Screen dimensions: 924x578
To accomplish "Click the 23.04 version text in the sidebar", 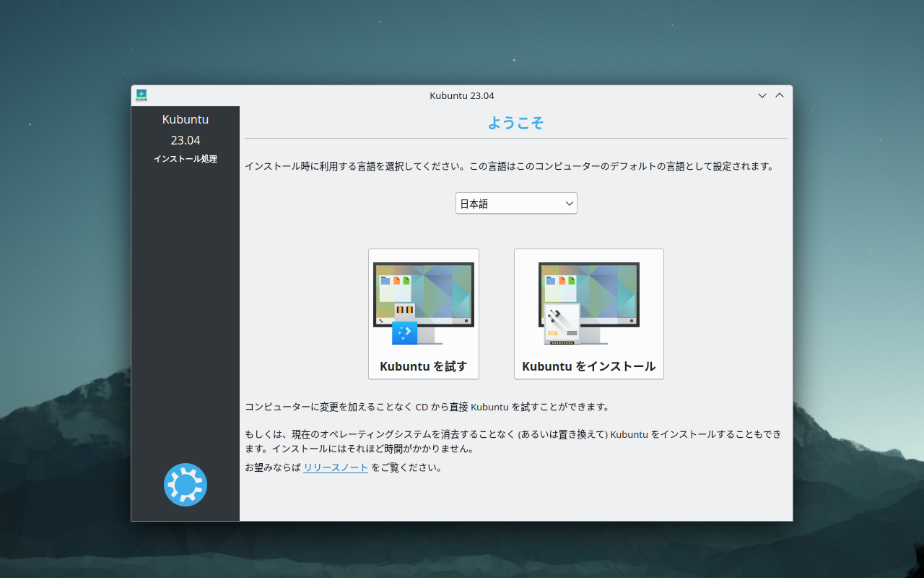I will tap(186, 140).
